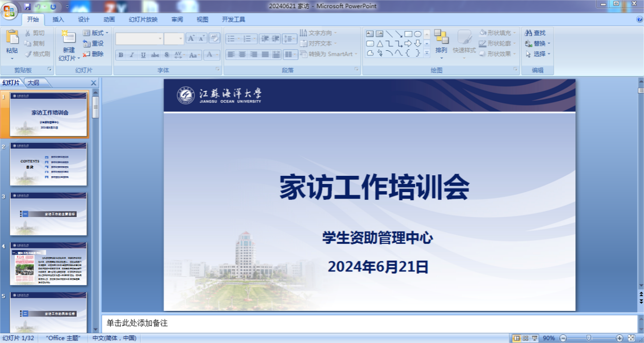Viewport: 644px width, 343px height.
Task: Switch to Normal view in status bar
Action: (x=517, y=338)
